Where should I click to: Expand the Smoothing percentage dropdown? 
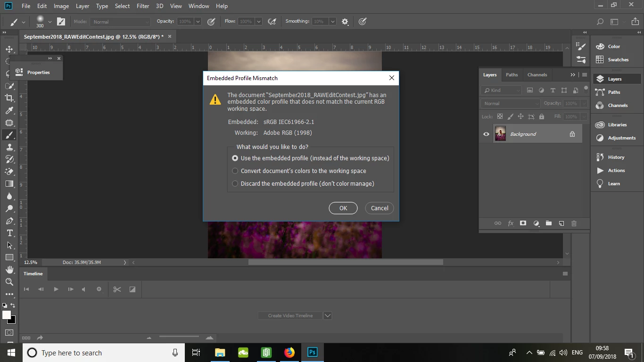point(332,22)
